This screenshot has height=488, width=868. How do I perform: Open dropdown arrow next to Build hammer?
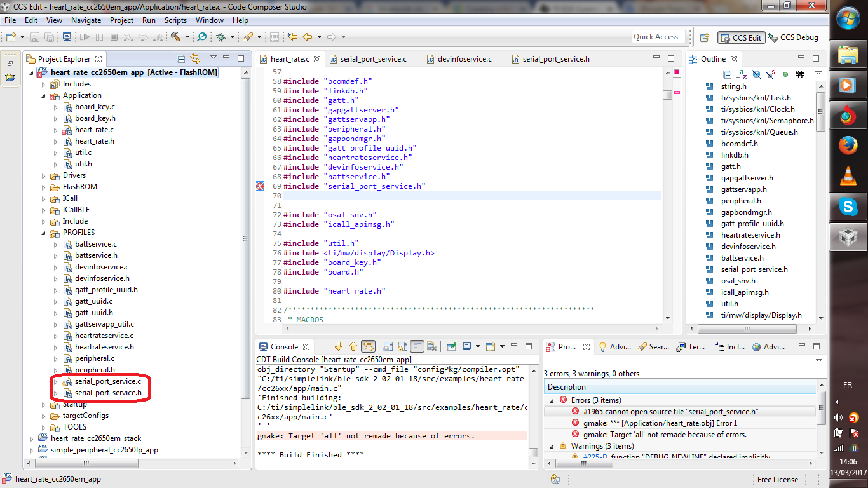coord(187,37)
